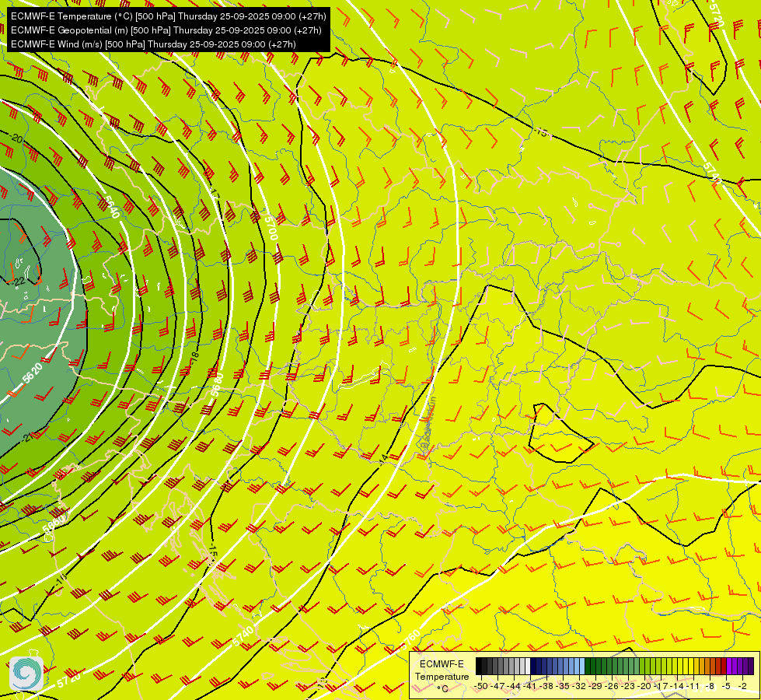
Task: Click the 5680 geopotential contour label
Action: click(x=218, y=383)
